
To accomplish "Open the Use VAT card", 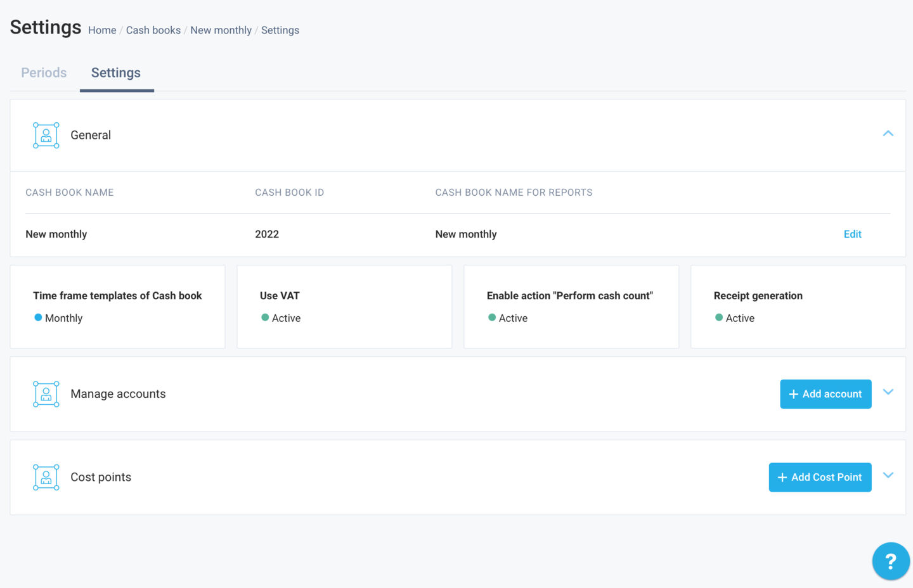I will tap(344, 307).
